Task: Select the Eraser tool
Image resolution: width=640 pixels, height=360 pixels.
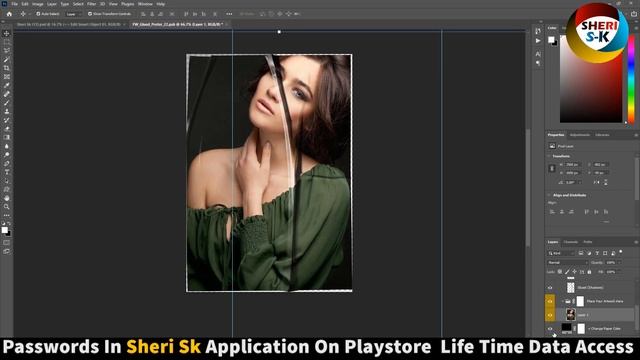Action: point(7,129)
